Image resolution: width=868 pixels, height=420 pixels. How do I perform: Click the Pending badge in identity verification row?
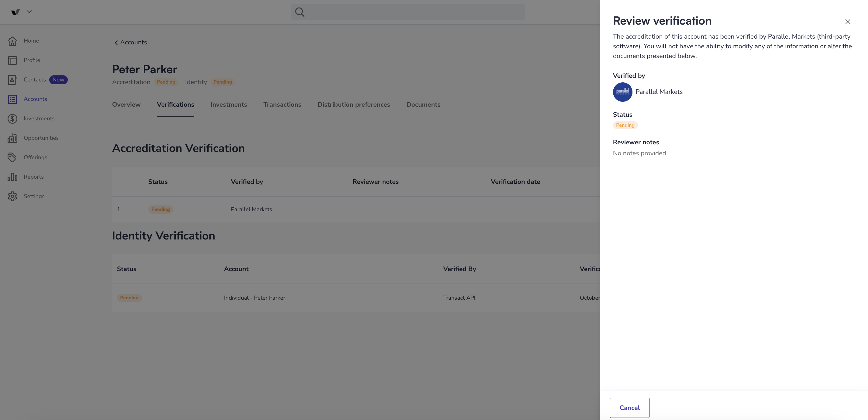[x=129, y=298]
